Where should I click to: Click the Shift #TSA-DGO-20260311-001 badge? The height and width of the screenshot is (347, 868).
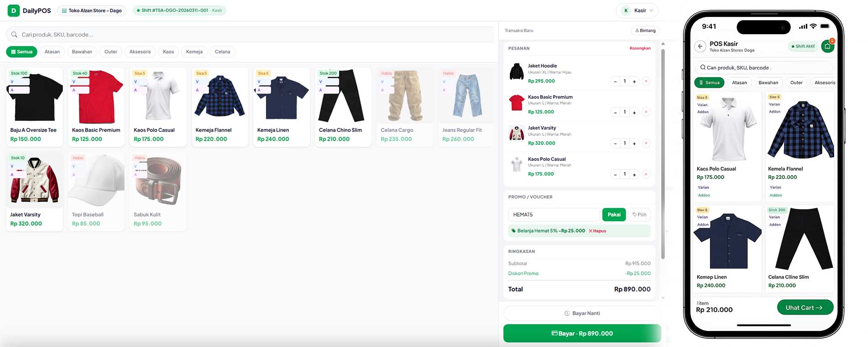tap(179, 11)
